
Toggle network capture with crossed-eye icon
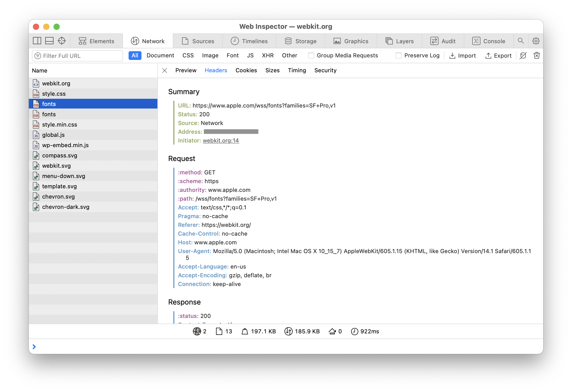[523, 56]
